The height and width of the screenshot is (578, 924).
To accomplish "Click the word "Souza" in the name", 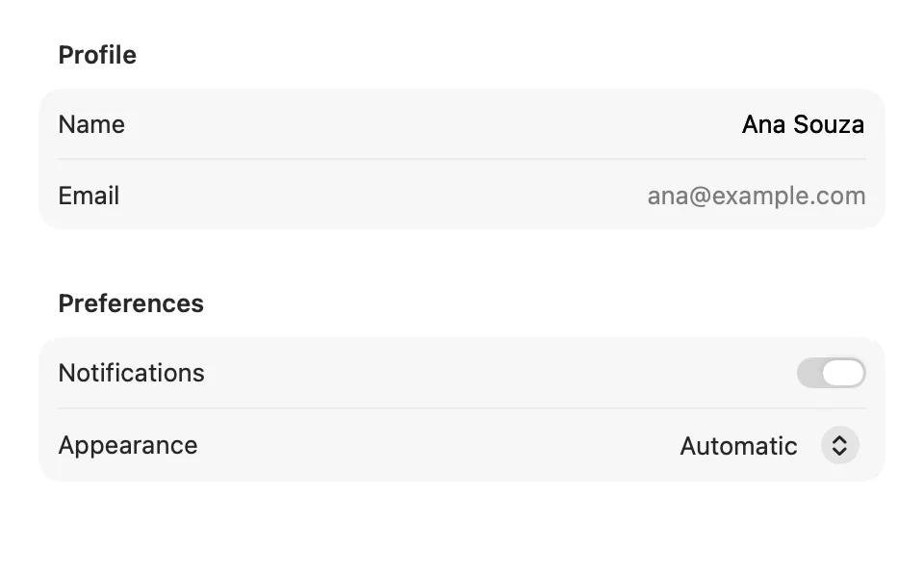I will 829,124.
